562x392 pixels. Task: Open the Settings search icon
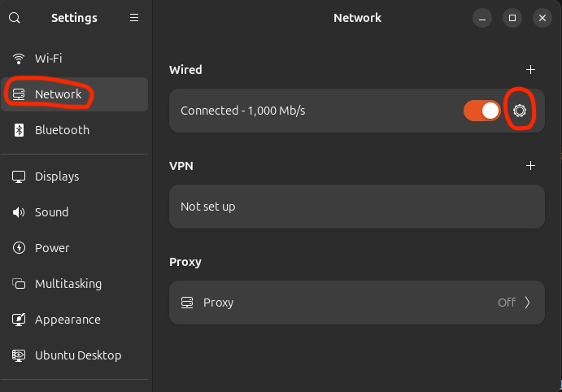(15, 18)
